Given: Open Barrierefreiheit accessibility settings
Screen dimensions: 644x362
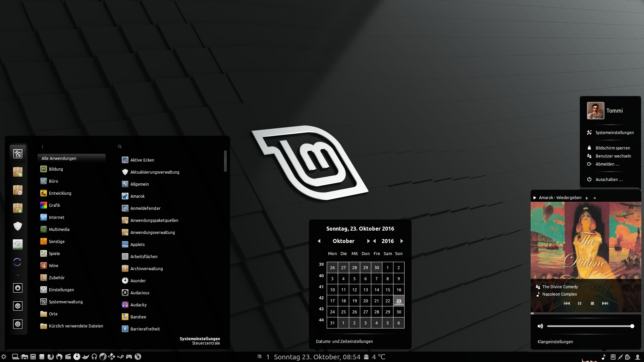Looking at the screenshot, I should (x=145, y=329).
